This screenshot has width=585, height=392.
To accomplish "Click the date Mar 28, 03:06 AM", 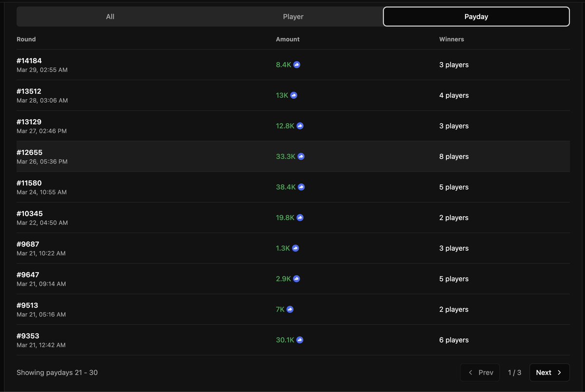I will coord(42,101).
